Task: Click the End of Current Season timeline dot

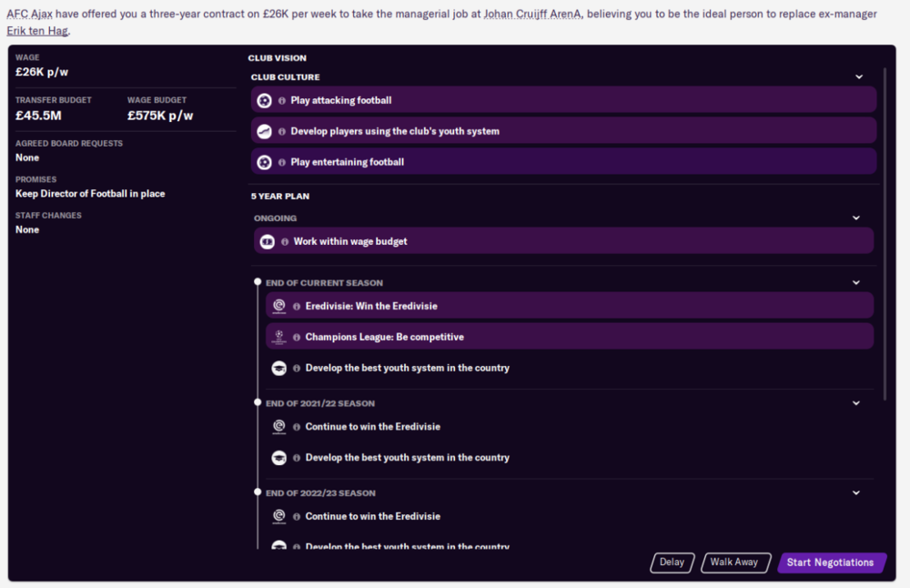Action: tap(258, 282)
